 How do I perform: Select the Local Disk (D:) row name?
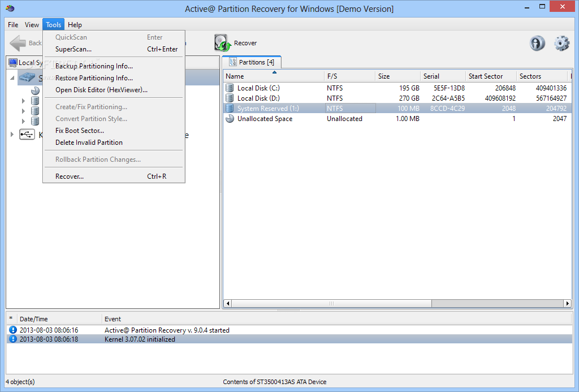[258, 98]
